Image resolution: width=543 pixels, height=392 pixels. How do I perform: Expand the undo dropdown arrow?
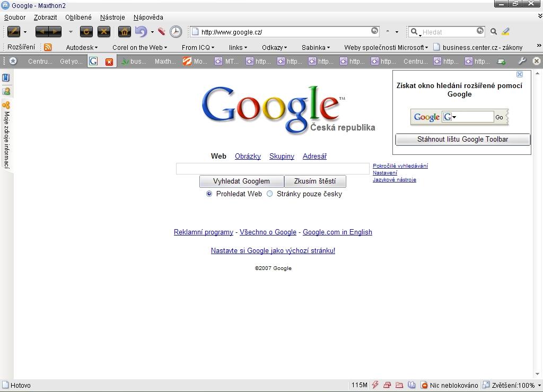point(152,32)
